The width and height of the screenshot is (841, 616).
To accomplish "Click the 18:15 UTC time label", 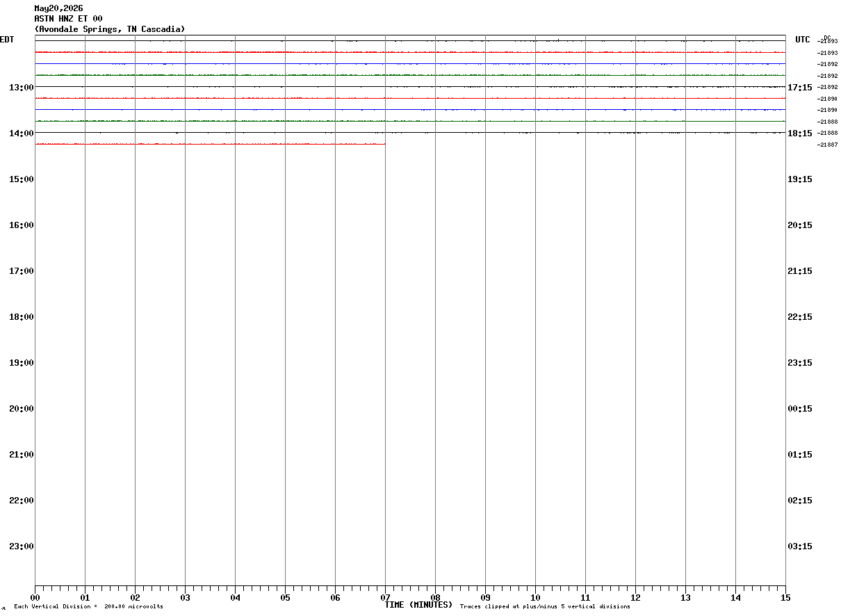I will click(x=800, y=133).
